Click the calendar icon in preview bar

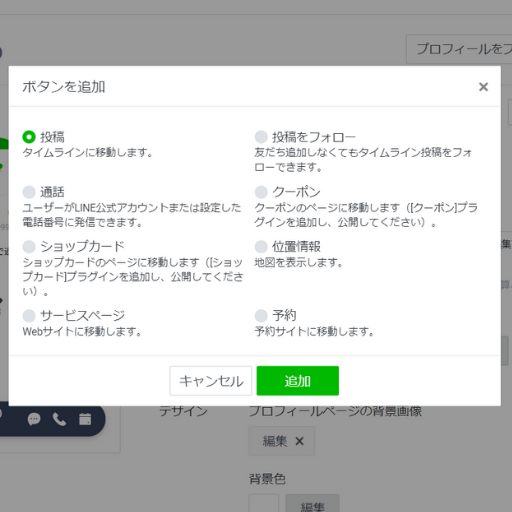[x=85, y=419]
